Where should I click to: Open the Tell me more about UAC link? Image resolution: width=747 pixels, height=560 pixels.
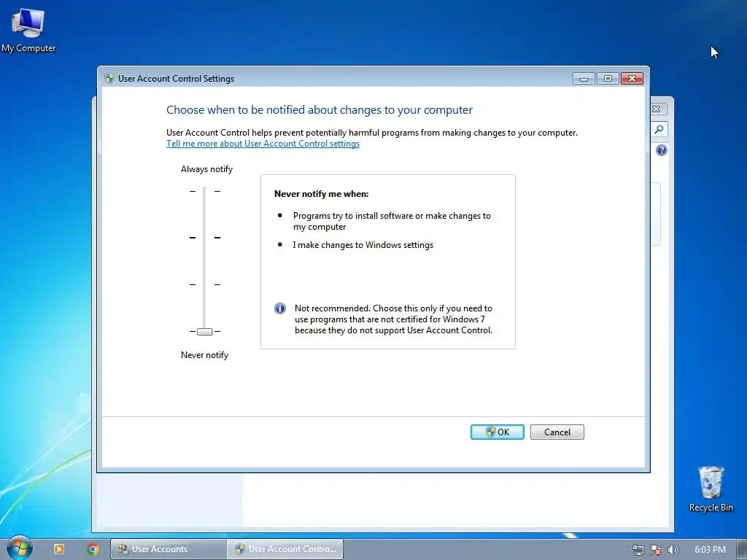[x=263, y=144]
